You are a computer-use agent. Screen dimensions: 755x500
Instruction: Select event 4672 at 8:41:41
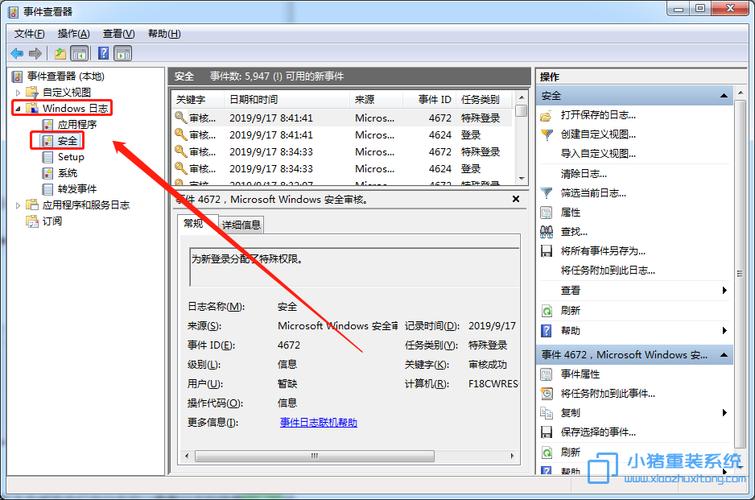(342, 118)
